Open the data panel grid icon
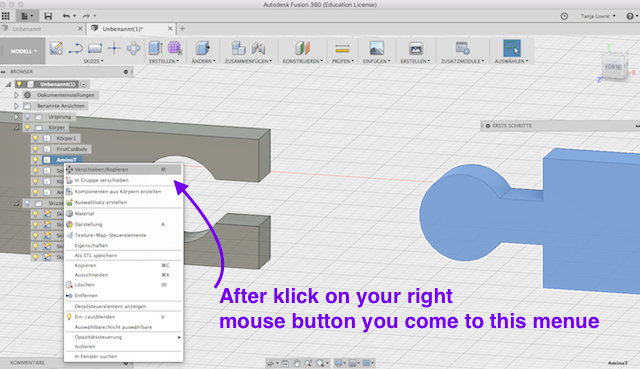 pos(6,16)
